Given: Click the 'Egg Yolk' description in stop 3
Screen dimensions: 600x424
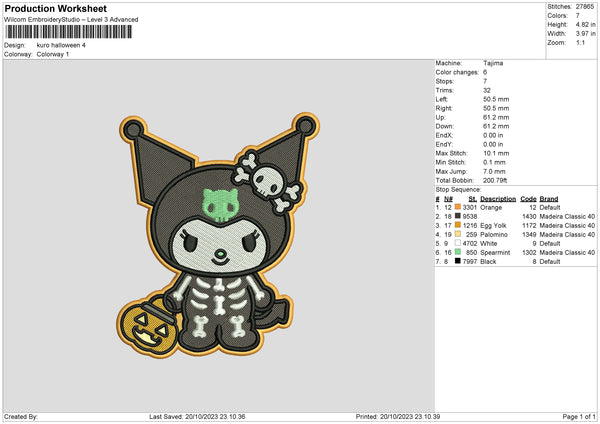Looking at the screenshot, I should coord(493,225).
